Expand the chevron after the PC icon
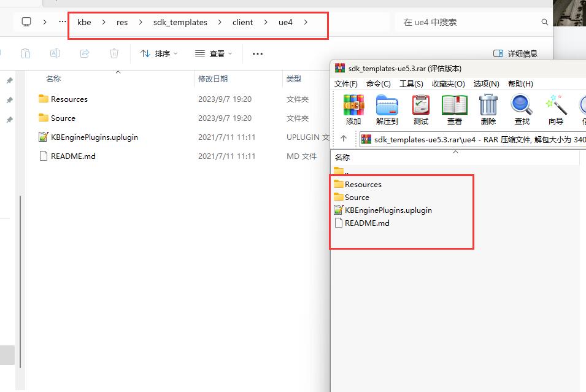 pos(45,23)
